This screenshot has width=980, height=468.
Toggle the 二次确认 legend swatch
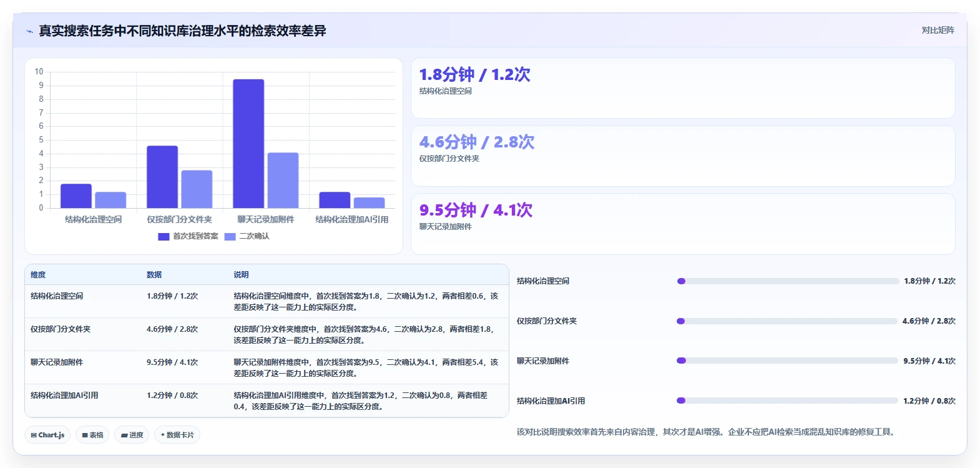(230, 237)
